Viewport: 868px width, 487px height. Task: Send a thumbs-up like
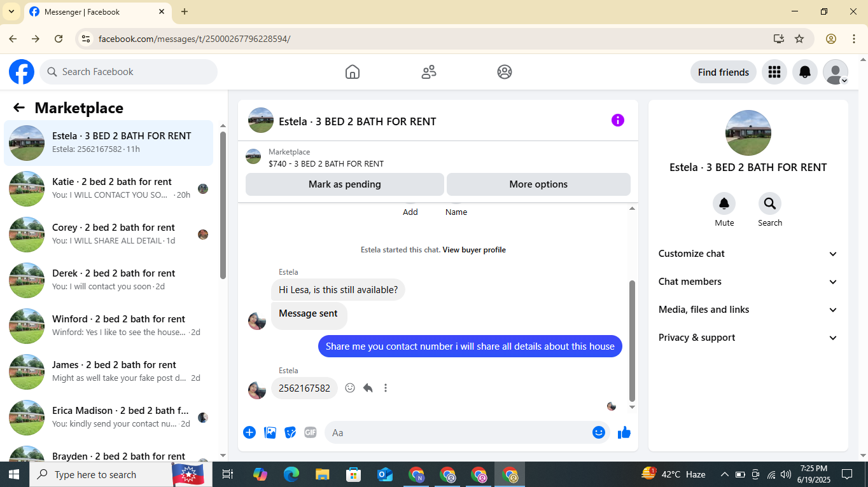(x=624, y=432)
